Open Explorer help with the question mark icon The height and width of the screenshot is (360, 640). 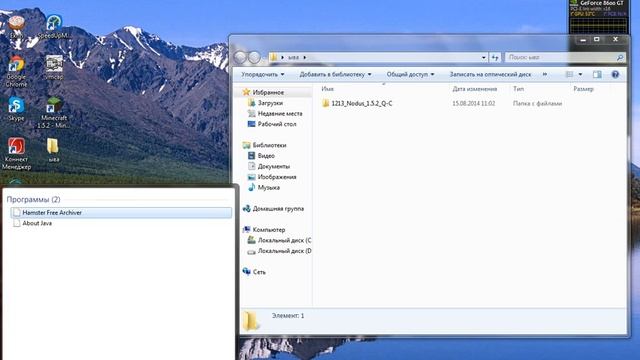[615, 74]
